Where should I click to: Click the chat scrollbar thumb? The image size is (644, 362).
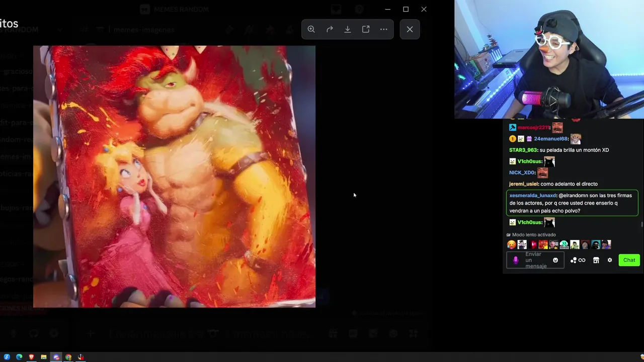(x=642, y=224)
